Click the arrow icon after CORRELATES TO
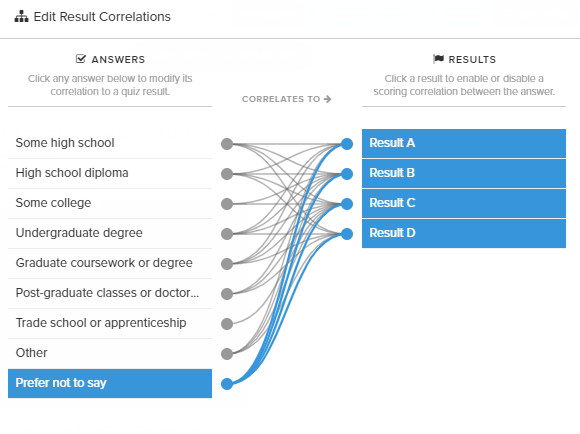580x434 pixels. 327,99
